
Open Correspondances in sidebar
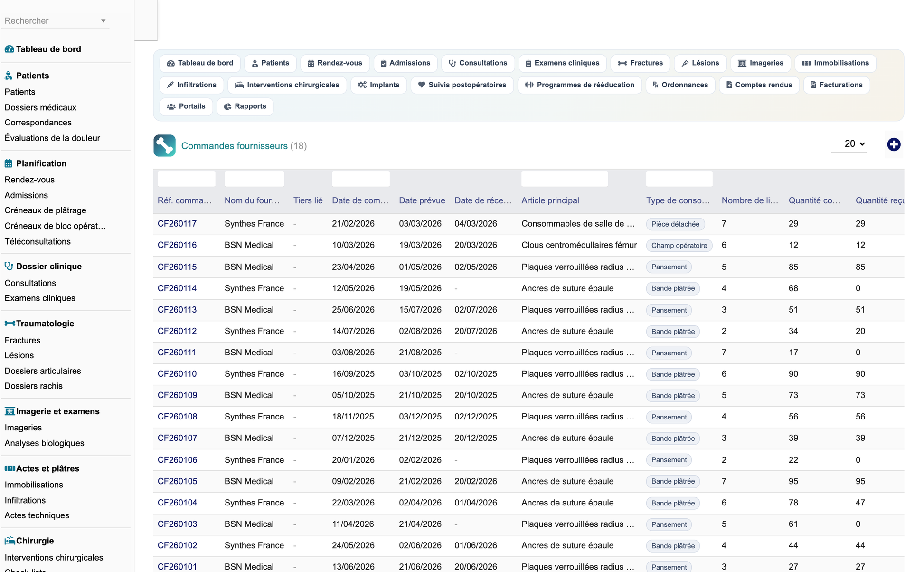point(38,123)
